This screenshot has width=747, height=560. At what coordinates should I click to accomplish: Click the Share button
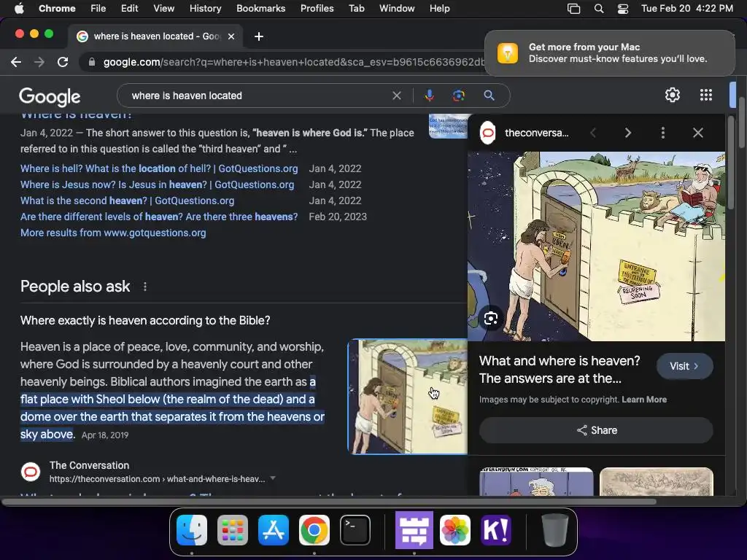pos(596,430)
